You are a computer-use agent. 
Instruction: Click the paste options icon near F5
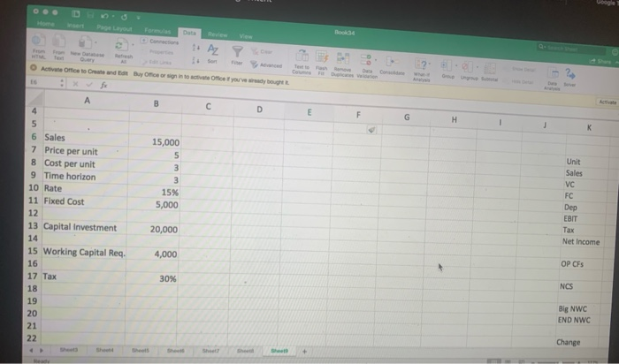371,130
